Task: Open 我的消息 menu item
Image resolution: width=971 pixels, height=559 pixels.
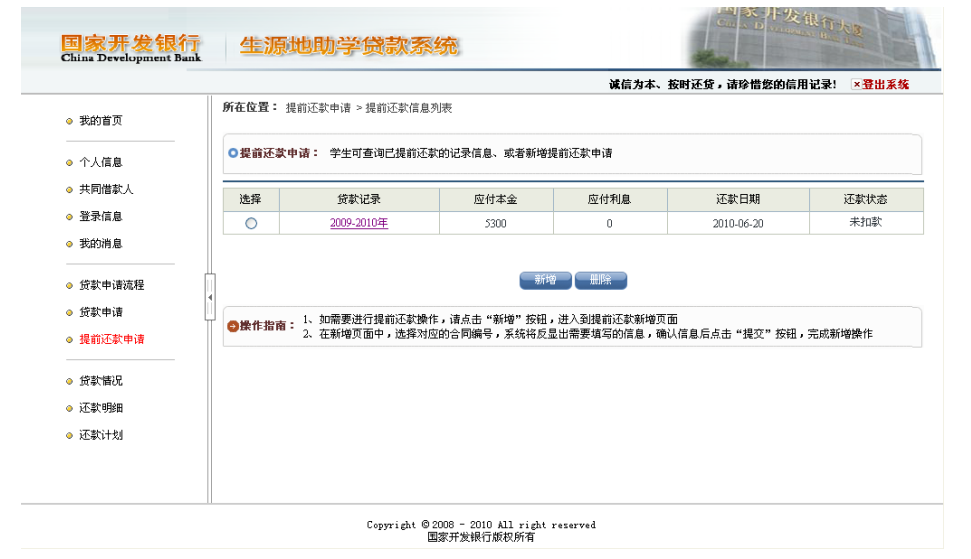Action: point(100,244)
